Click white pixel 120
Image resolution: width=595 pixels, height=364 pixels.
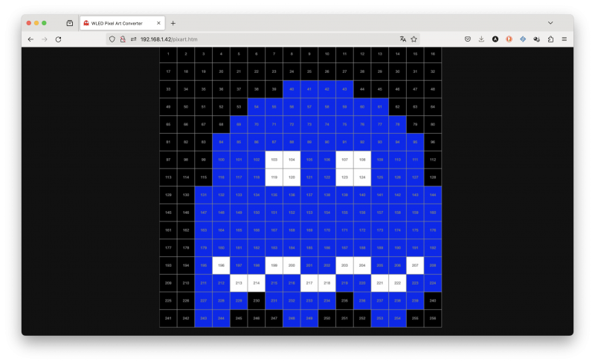pyautogui.click(x=292, y=177)
